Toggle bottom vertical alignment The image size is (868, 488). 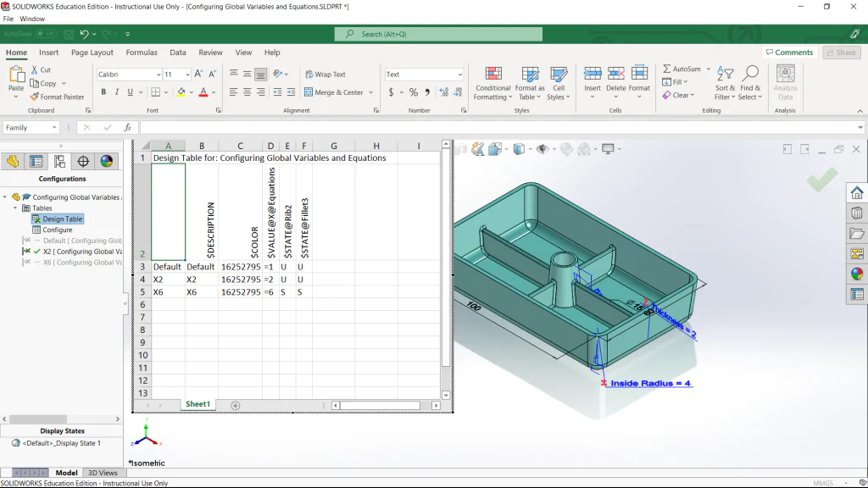(x=261, y=74)
